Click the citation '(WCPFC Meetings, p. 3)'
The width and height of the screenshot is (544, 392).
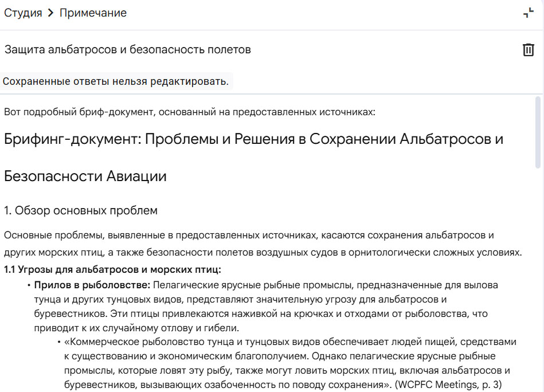click(x=448, y=385)
